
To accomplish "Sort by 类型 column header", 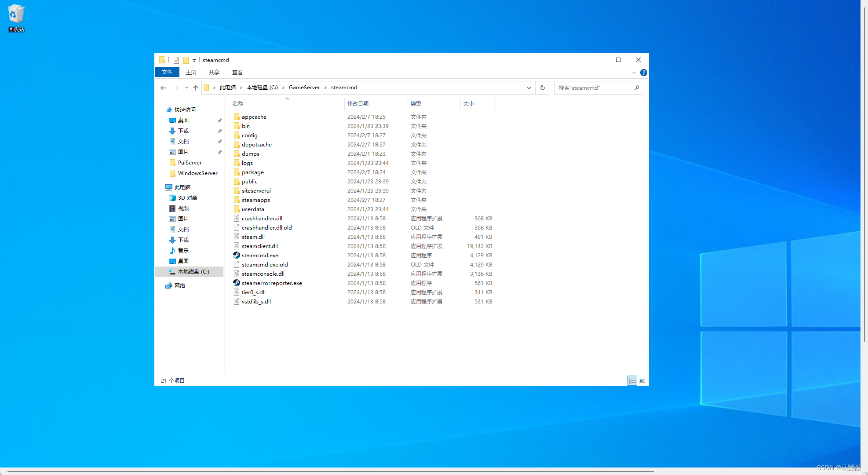I will point(416,104).
